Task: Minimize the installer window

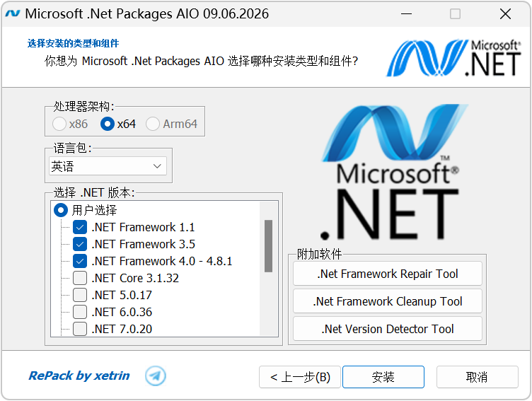Action: [x=406, y=14]
